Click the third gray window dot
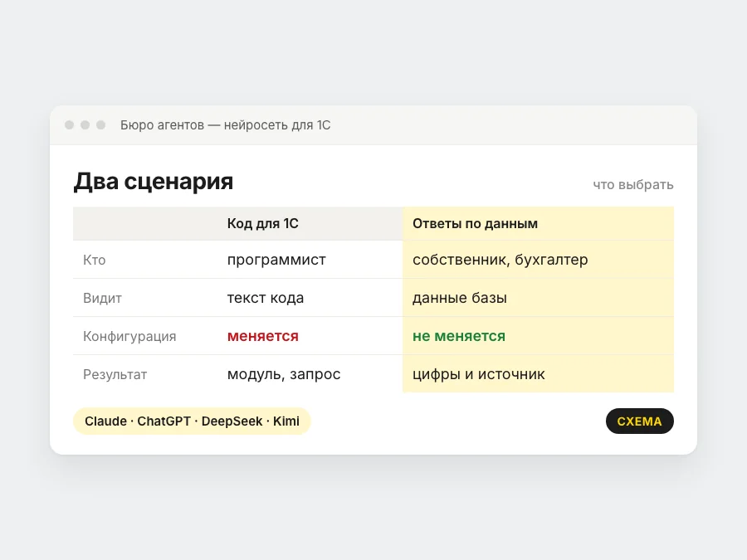 coord(101,124)
